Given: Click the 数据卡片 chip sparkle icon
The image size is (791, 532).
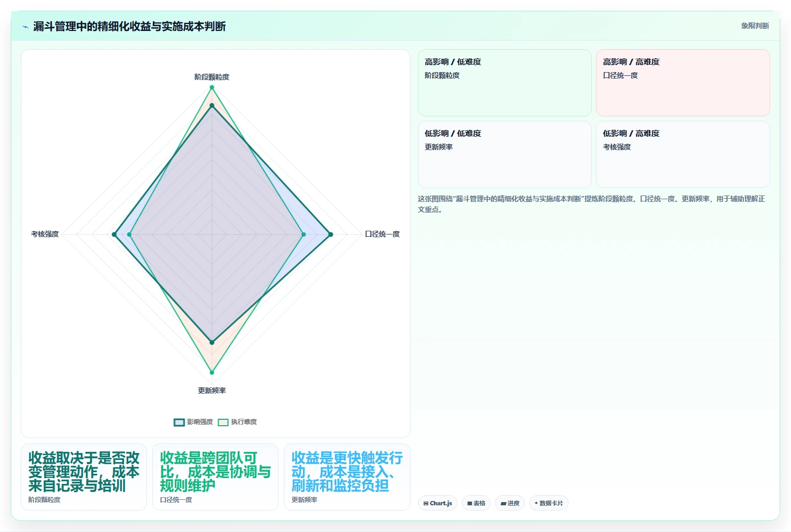Looking at the screenshot, I should [536, 503].
